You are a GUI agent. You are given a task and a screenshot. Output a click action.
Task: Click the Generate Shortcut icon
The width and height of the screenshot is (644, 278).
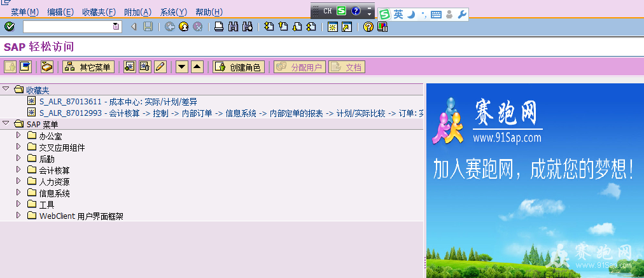pyautogui.click(x=347, y=27)
